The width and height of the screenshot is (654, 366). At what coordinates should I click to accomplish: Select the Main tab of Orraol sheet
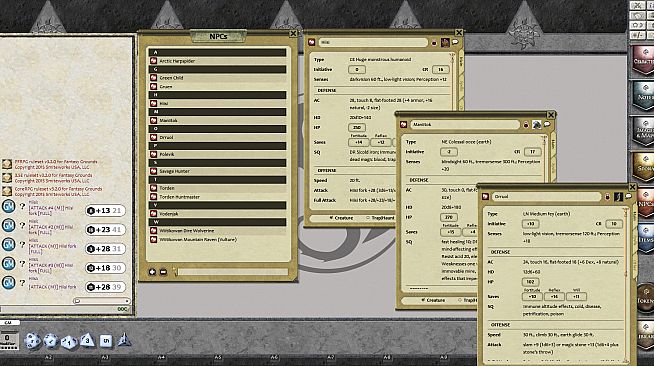coord(634,215)
